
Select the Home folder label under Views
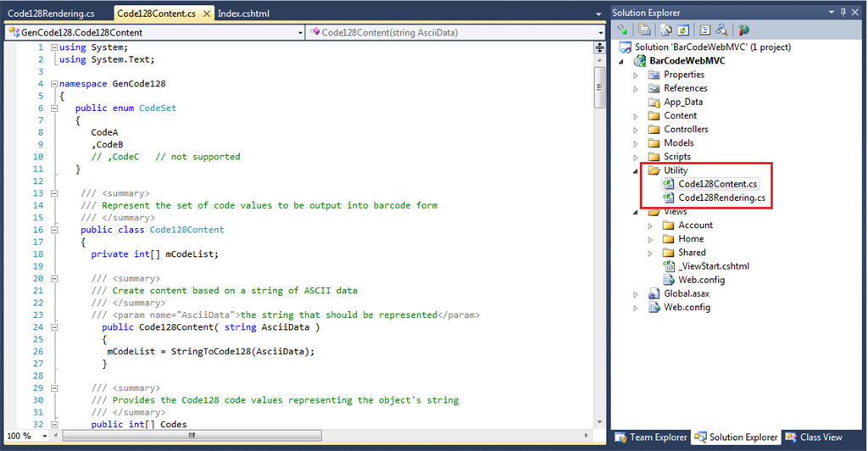click(x=691, y=239)
